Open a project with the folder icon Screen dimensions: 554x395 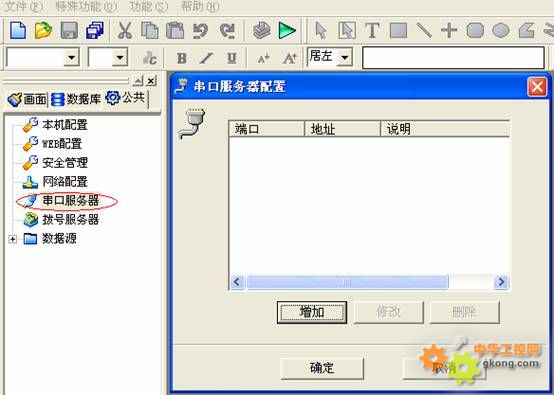(x=43, y=30)
